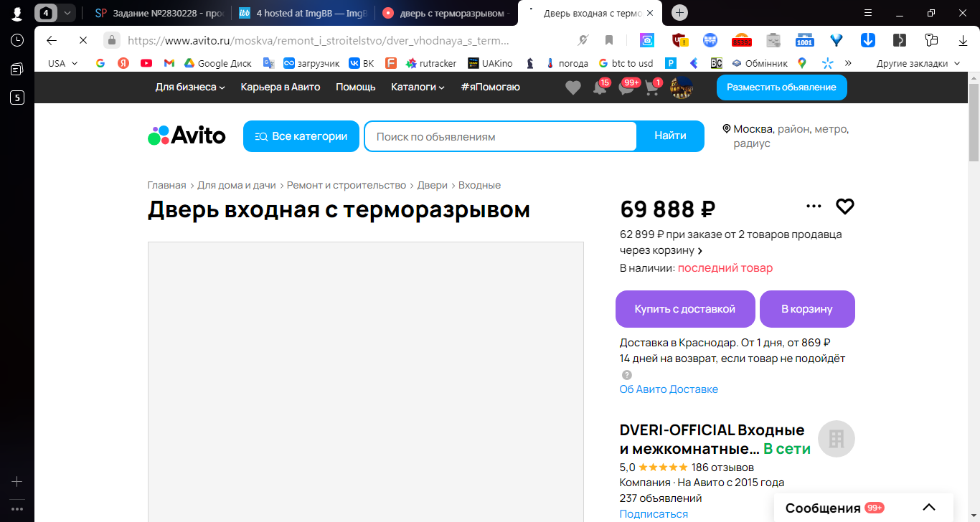Click the seller company avatar icon
980x522 pixels.
coord(837,439)
